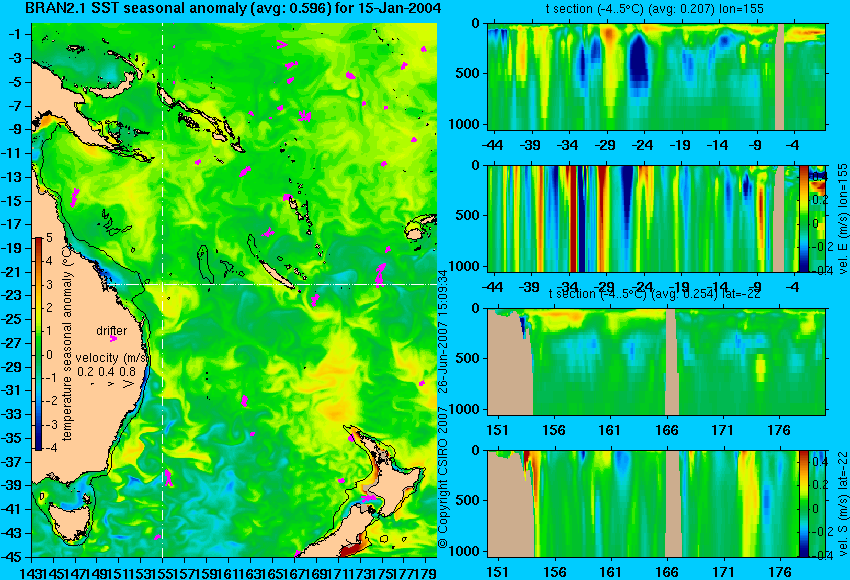850x580 pixels.
Task: Click the '0.2' velocity scale value
Action: 85,372
